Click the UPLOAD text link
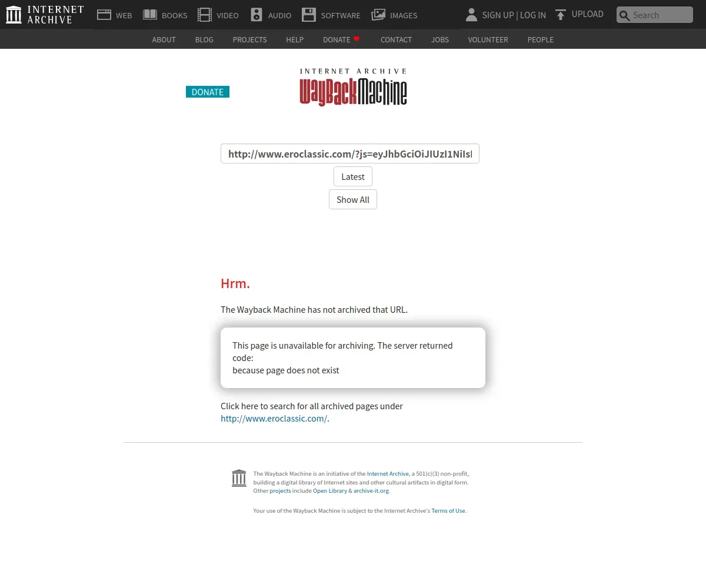The height and width of the screenshot is (588, 706). pyautogui.click(x=588, y=14)
